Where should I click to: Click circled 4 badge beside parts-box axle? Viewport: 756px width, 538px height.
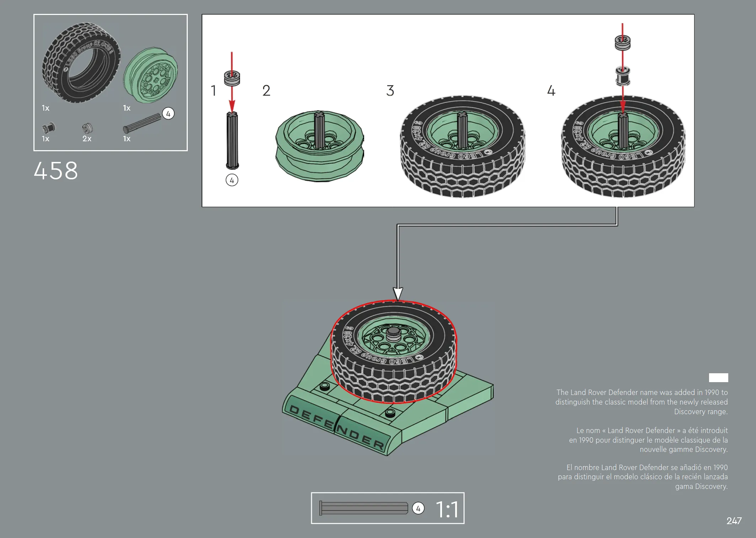coord(168,114)
